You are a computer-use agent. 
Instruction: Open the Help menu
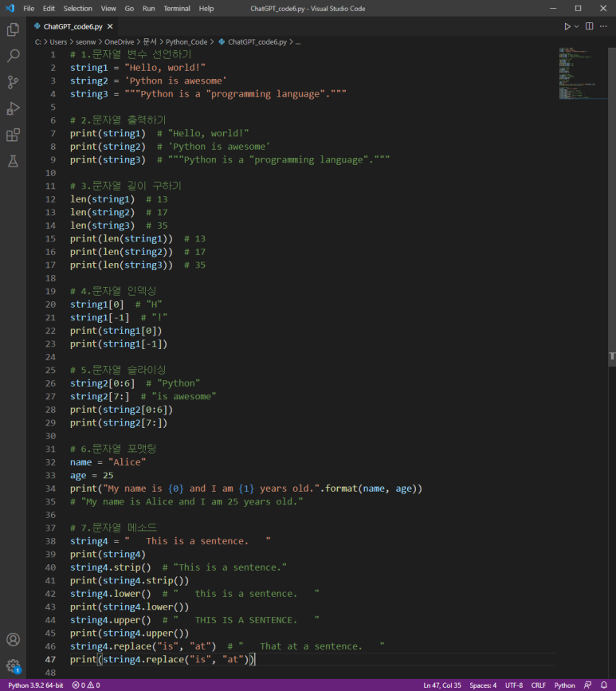tap(206, 9)
